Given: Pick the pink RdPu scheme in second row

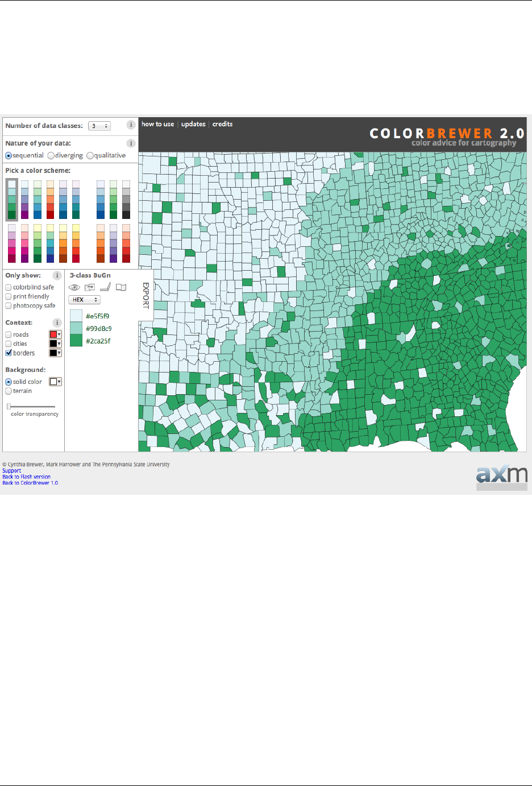Looking at the screenshot, I should (24, 243).
